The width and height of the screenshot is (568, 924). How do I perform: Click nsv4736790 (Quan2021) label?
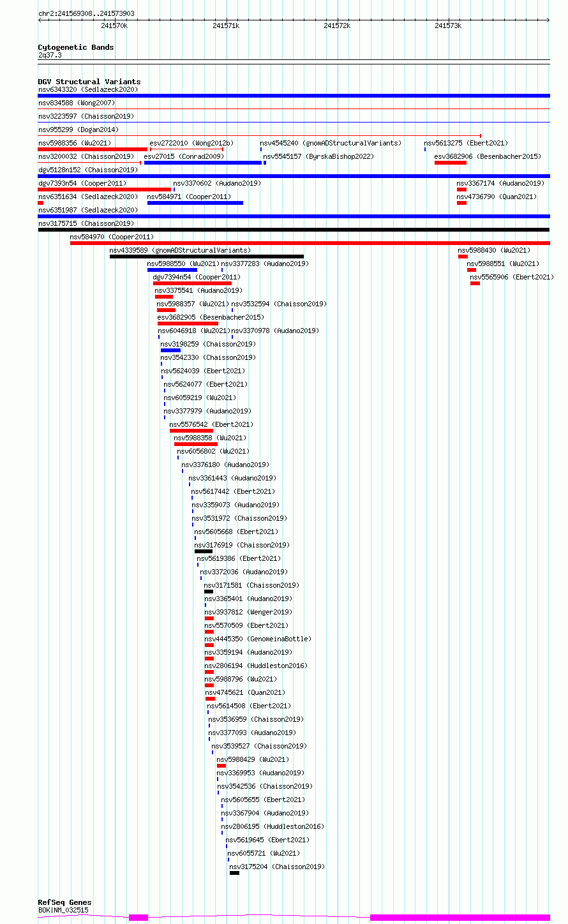tap(497, 197)
